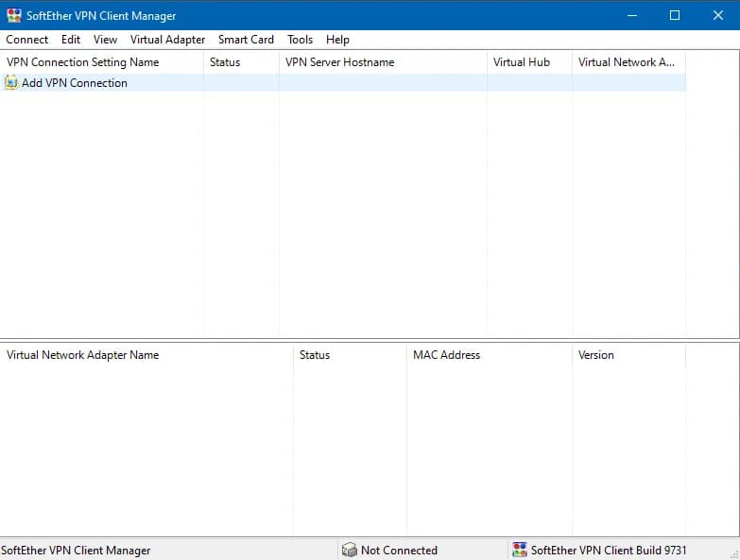Screen dimensions: 740x560
Task: Open the Virtual Adapter menu
Action: [167, 40]
